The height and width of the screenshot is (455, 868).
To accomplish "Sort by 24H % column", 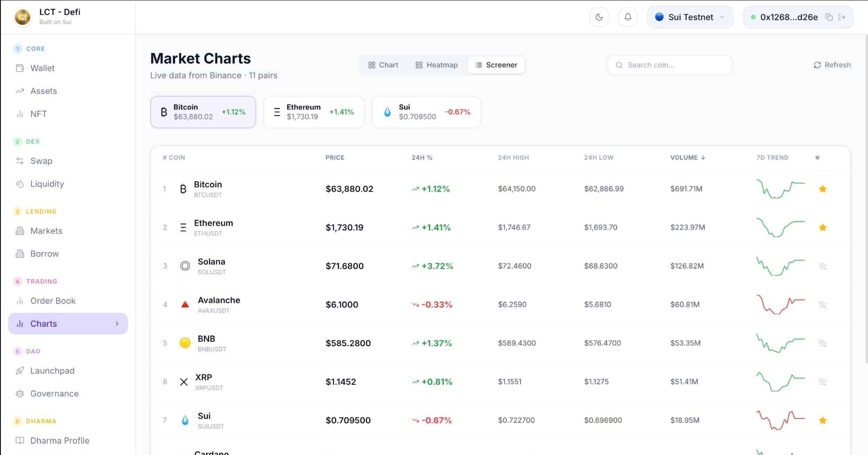I will (x=422, y=157).
